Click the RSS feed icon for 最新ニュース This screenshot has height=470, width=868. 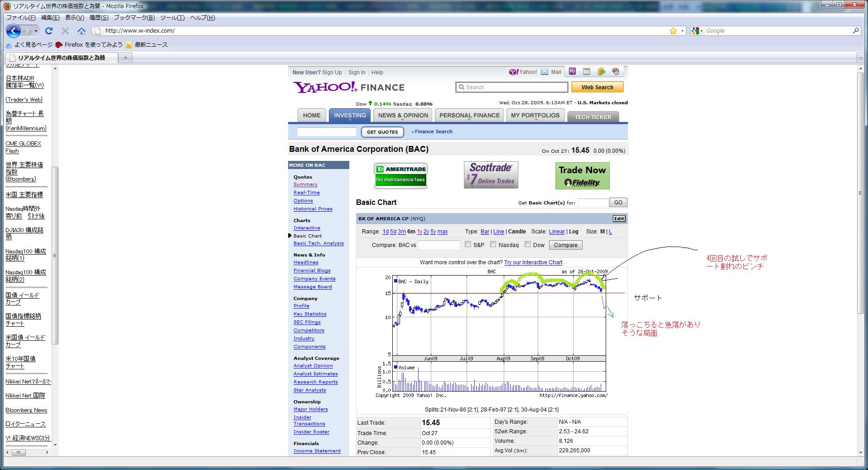pos(129,45)
